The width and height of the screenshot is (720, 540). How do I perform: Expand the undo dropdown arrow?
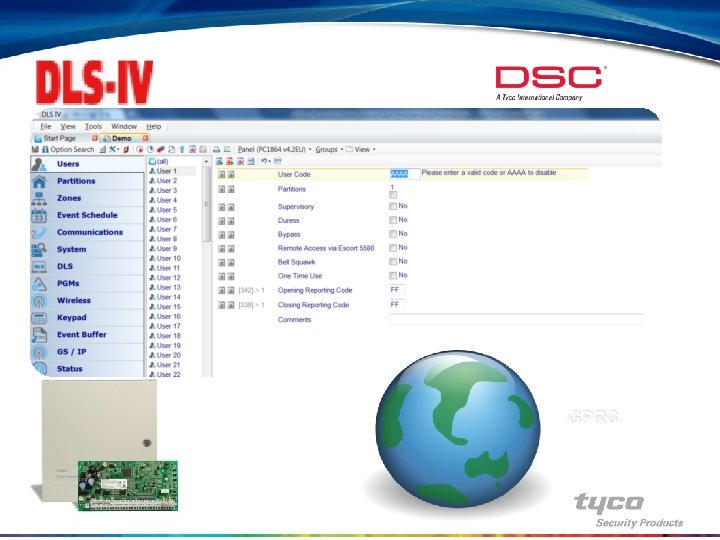pos(270,161)
